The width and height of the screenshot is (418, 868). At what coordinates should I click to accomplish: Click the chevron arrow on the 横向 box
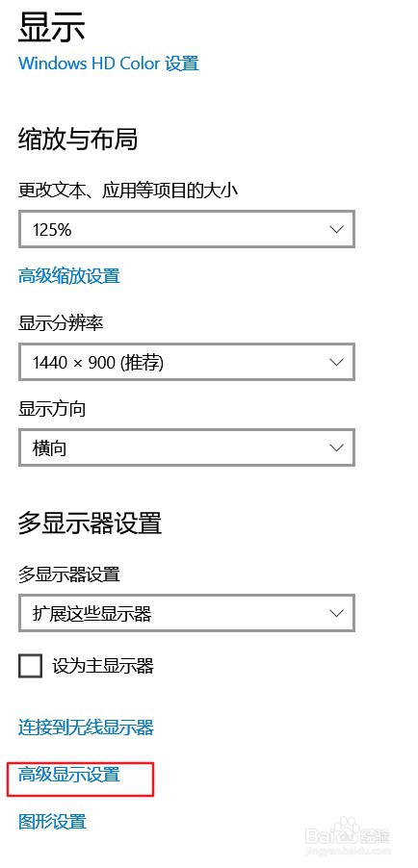[x=336, y=447]
